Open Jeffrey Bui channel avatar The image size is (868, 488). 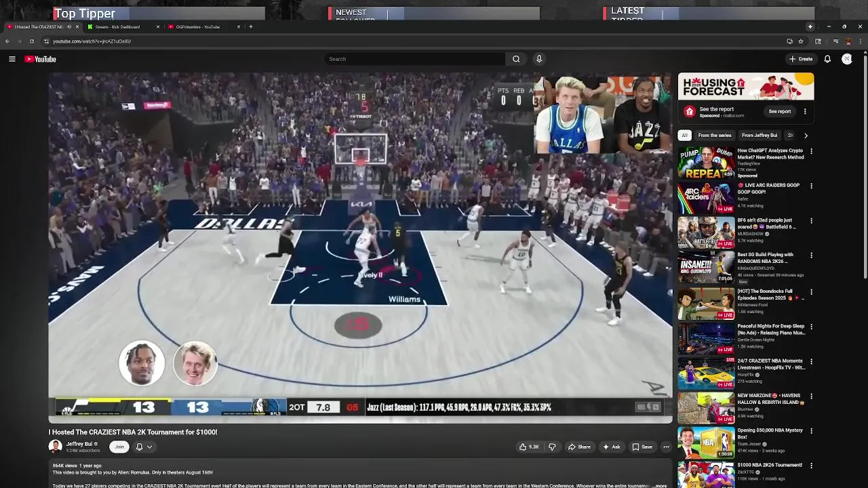(x=55, y=447)
